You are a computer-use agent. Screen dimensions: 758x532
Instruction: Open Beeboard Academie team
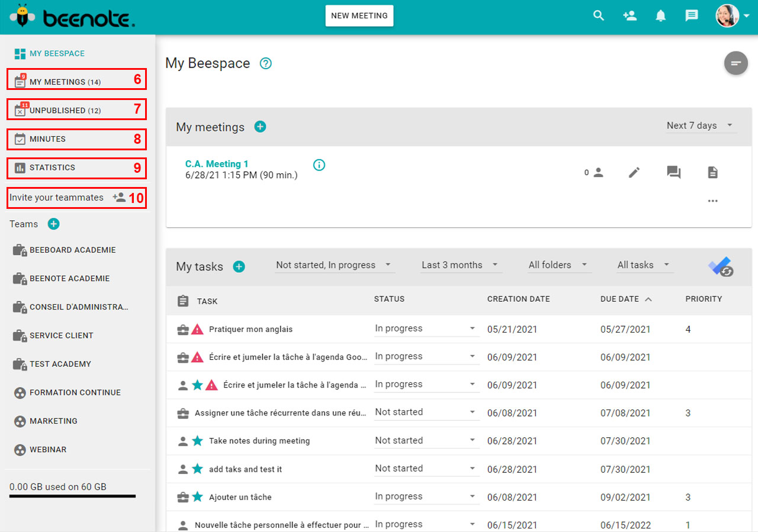point(65,250)
